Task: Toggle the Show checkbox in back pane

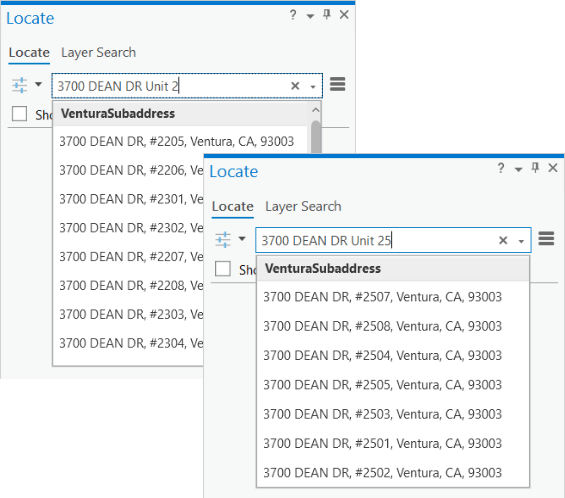Action: pos(19,114)
